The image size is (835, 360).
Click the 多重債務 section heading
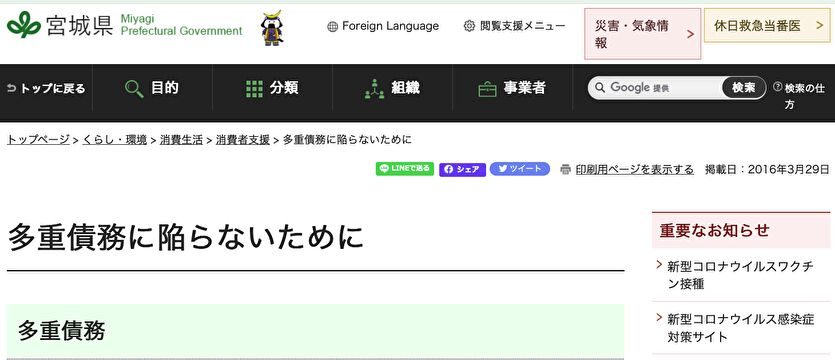(62, 331)
